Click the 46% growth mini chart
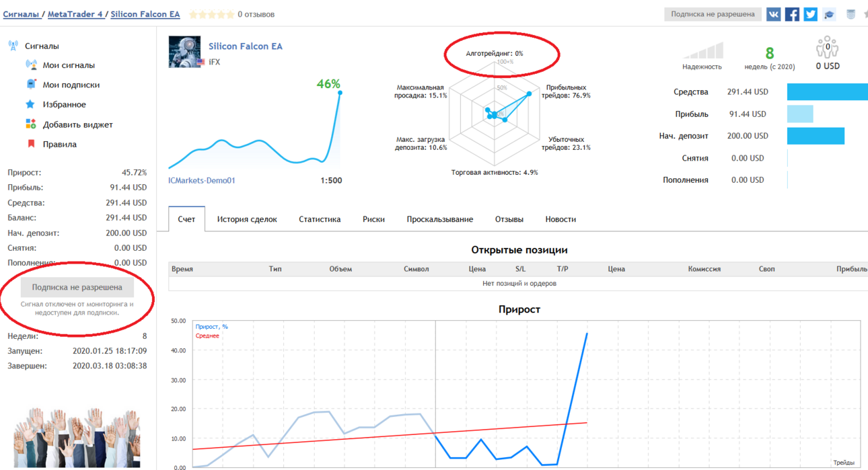 pos(254,129)
